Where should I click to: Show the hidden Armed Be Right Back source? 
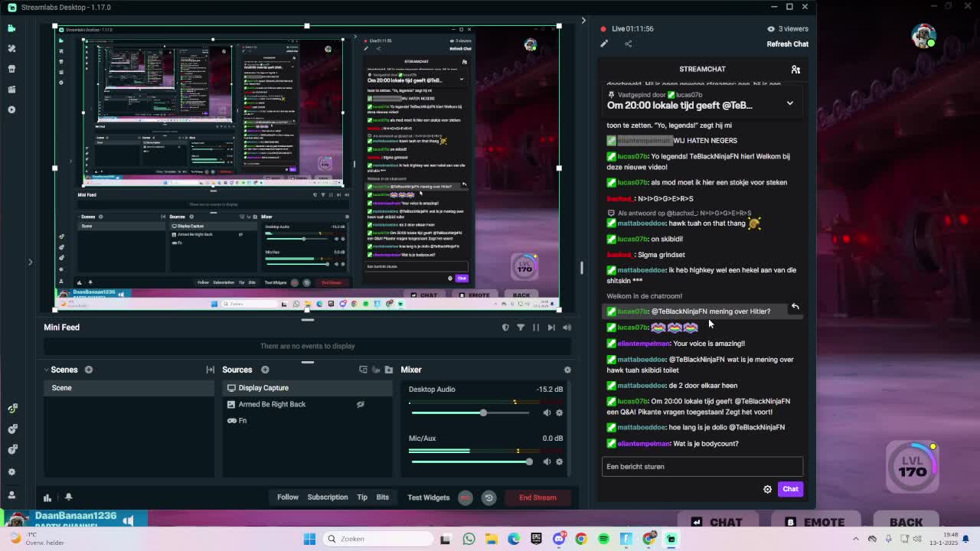point(361,404)
